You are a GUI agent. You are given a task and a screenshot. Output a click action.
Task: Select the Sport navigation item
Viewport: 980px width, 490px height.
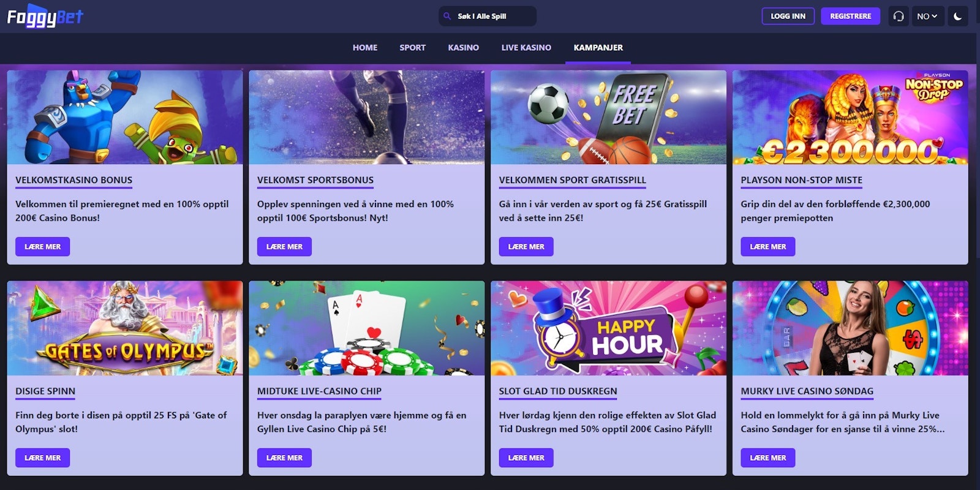tap(412, 48)
